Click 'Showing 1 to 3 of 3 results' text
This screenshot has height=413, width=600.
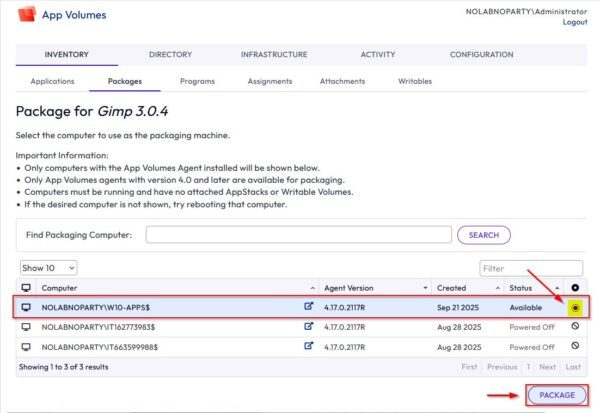[64, 367]
